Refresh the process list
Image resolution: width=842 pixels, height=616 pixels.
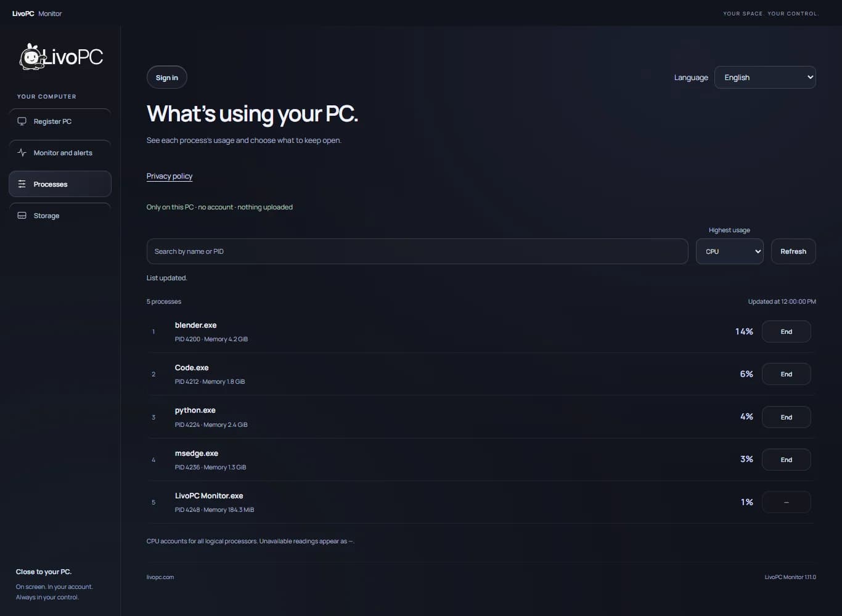click(793, 251)
